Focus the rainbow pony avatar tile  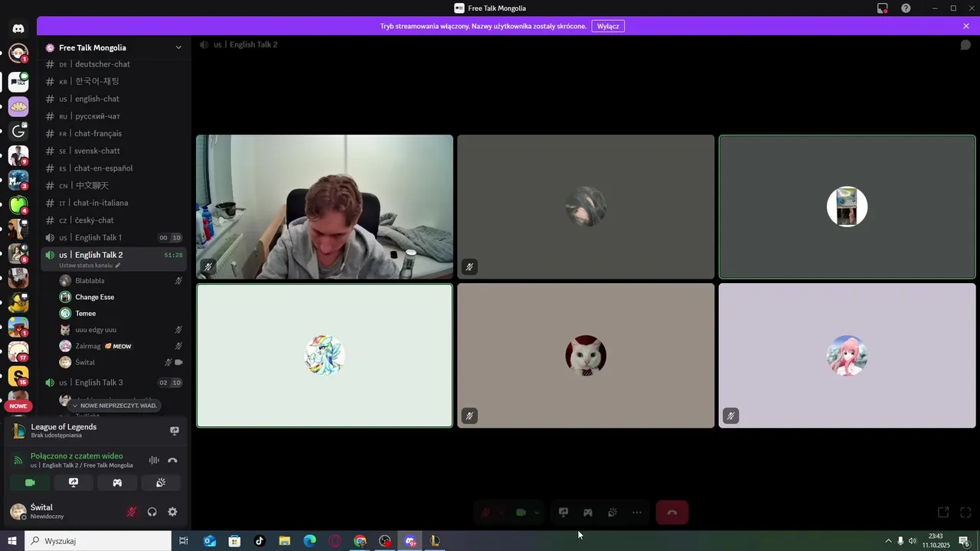pyautogui.click(x=325, y=355)
